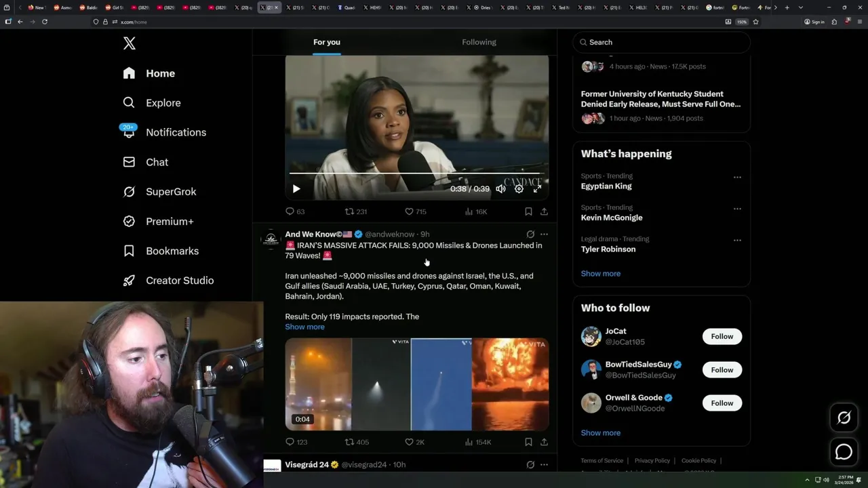Open Chat in the sidebar
Viewport: 868px width, 488px height.
point(146,162)
